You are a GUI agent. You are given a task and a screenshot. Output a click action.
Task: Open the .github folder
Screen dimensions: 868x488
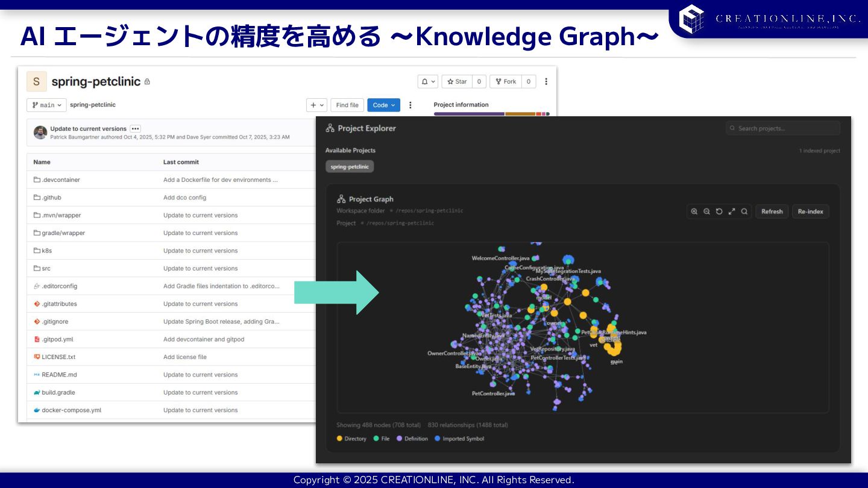point(51,198)
